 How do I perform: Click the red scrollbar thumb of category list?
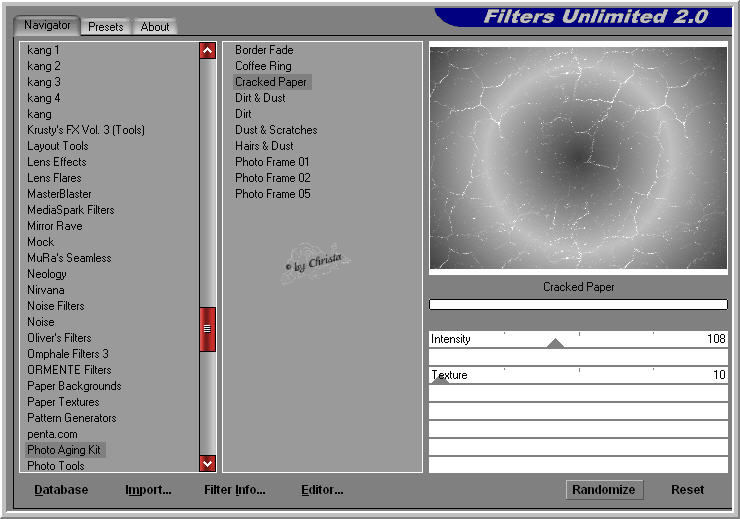point(207,329)
